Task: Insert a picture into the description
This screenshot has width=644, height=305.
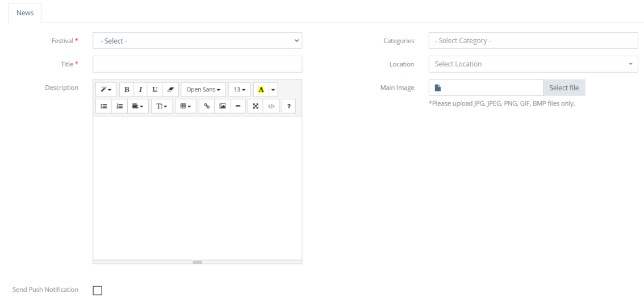Action: click(222, 106)
